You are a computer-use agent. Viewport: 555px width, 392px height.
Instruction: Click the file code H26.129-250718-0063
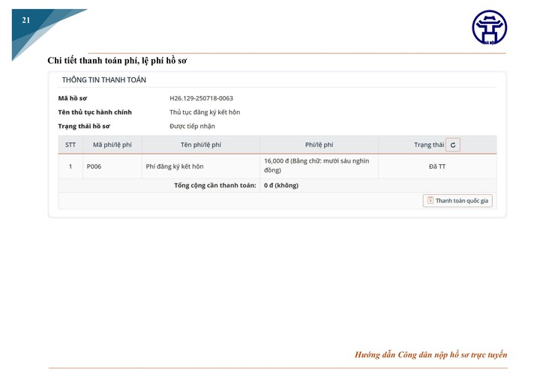[x=201, y=98]
